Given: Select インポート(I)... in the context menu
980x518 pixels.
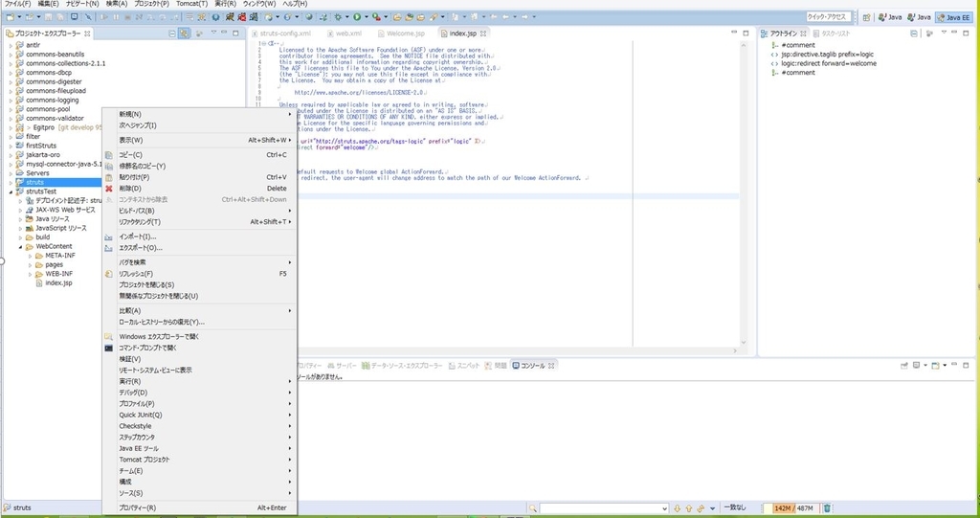Looking at the screenshot, I should [x=199, y=236].
